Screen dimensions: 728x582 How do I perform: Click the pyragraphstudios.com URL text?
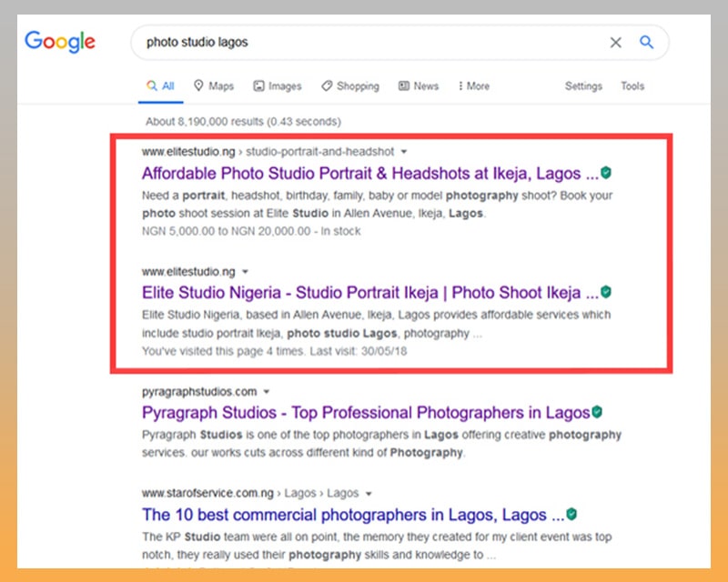click(199, 392)
